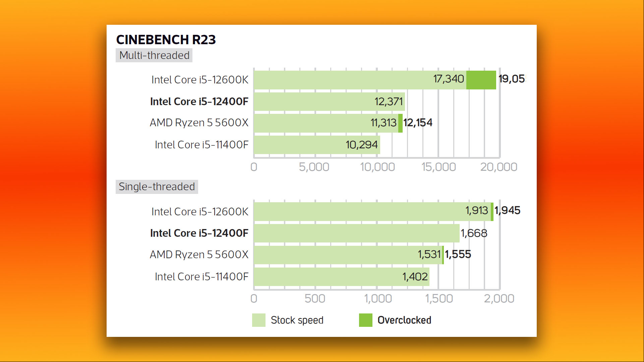This screenshot has height=362, width=644.
Task: Click the AMD Ryzen 5 5600X multi-threaded label
Action: coord(199,123)
